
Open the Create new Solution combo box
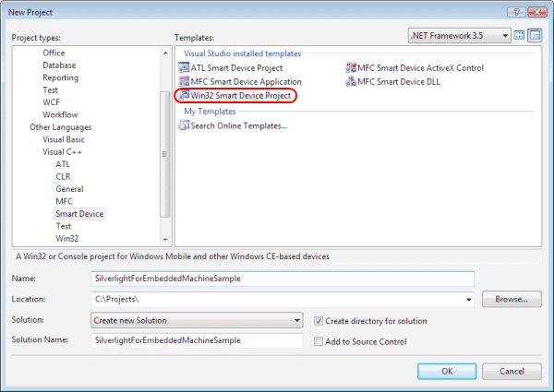point(197,320)
